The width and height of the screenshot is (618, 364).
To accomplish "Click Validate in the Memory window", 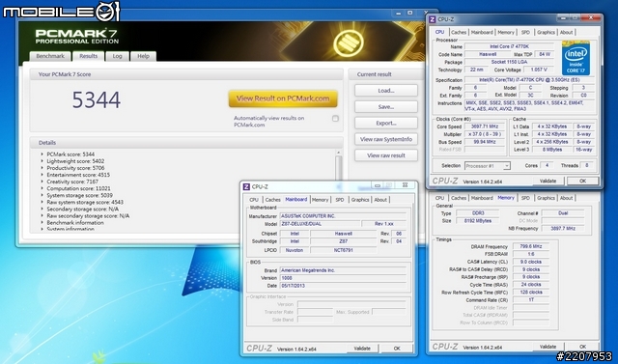I will coord(548,347).
